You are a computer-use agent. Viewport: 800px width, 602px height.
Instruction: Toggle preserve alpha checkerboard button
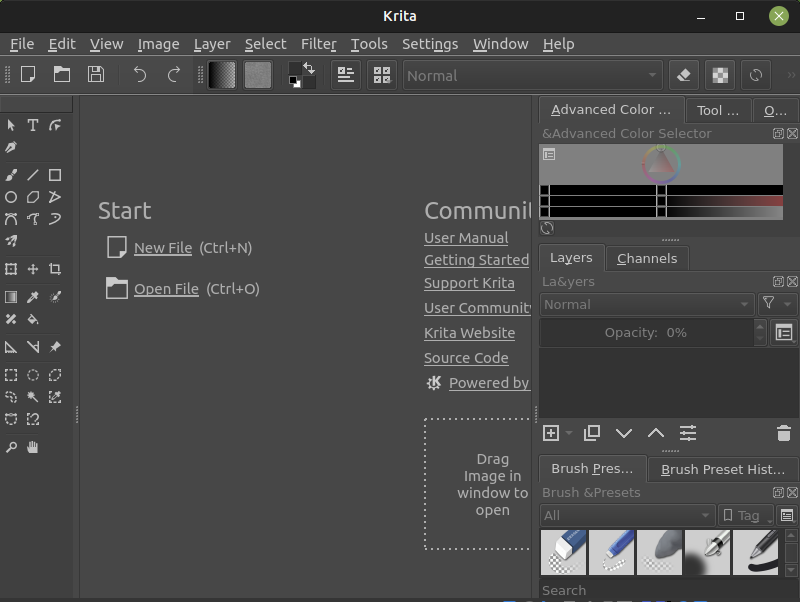click(720, 76)
